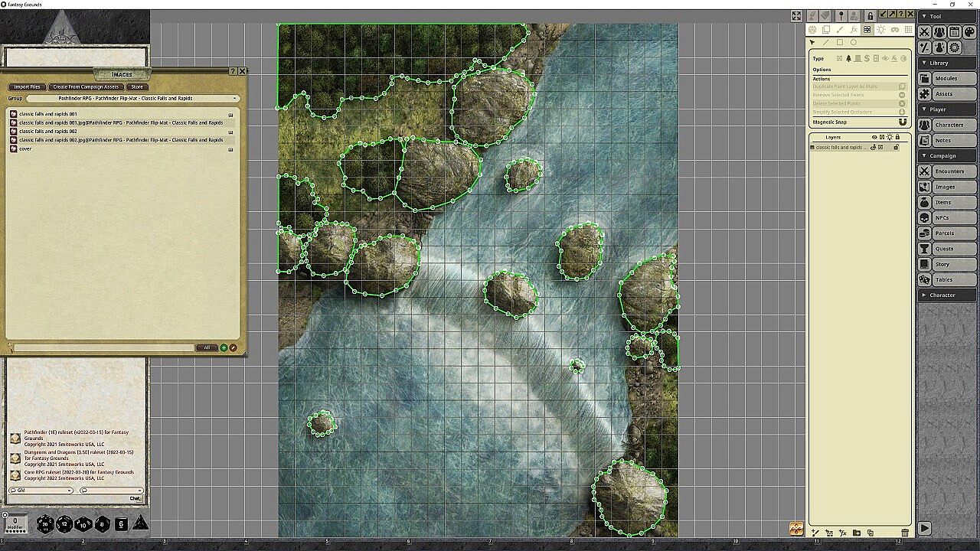This screenshot has height=551, width=980.
Task: Choose the line drawing tool
Action: (x=826, y=42)
